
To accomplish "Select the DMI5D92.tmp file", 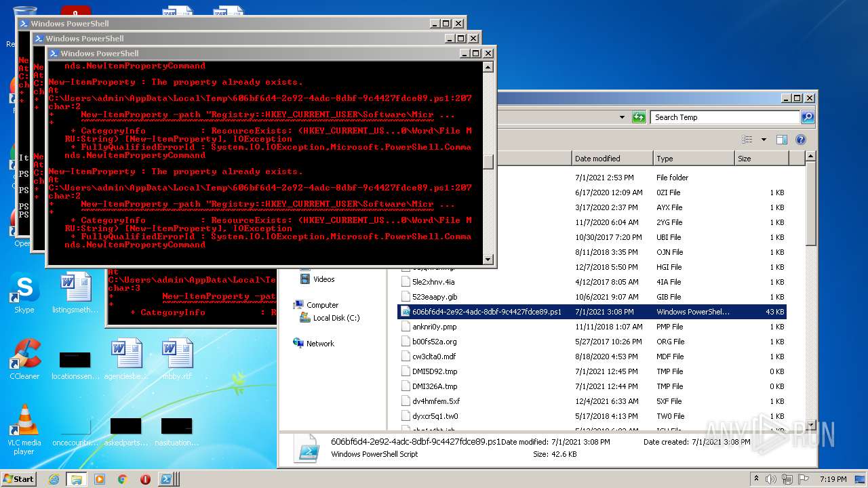I will (435, 371).
